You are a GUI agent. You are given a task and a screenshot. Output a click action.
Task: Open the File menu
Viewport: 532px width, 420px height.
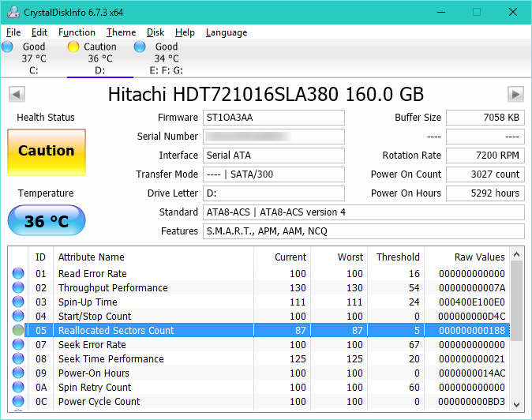[13, 32]
